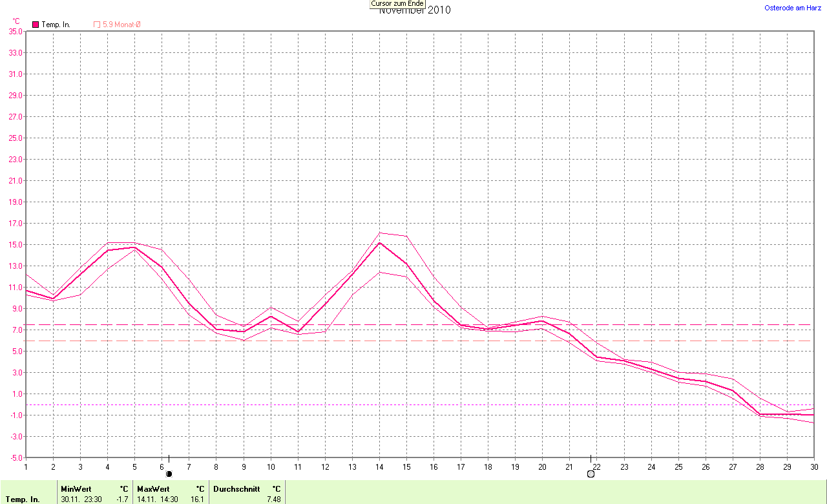This screenshot has height=504, width=827.
Task: Open the Osterode am Harz link
Action: click(792, 8)
